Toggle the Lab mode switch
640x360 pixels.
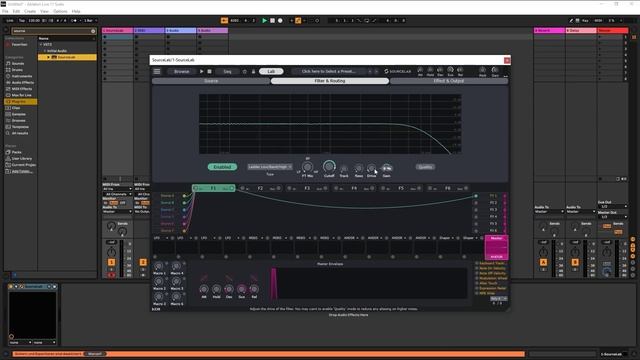pyautogui.click(x=271, y=71)
